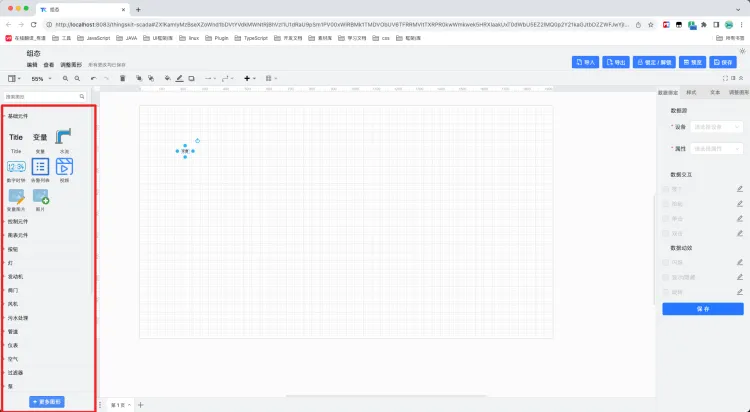750x412 pixels.
Task: Choose the image element with green plus
Action: [41, 196]
